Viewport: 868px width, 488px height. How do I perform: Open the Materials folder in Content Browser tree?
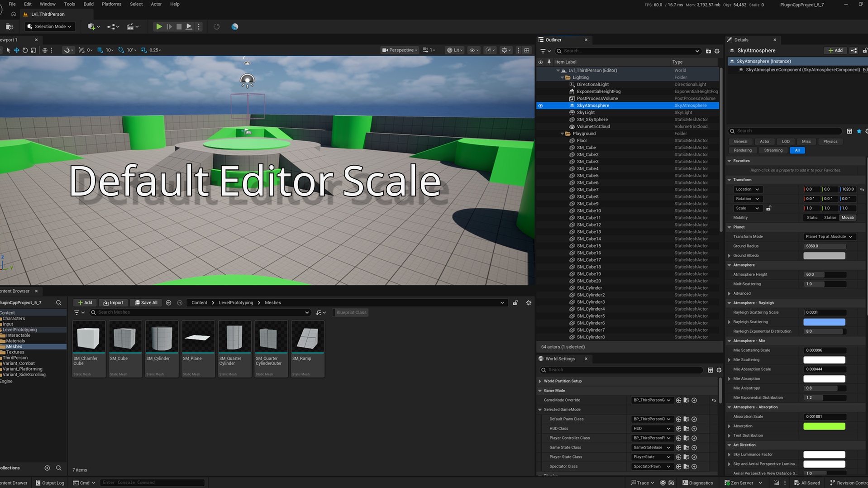pyautogui.click(x=16, y=341)
